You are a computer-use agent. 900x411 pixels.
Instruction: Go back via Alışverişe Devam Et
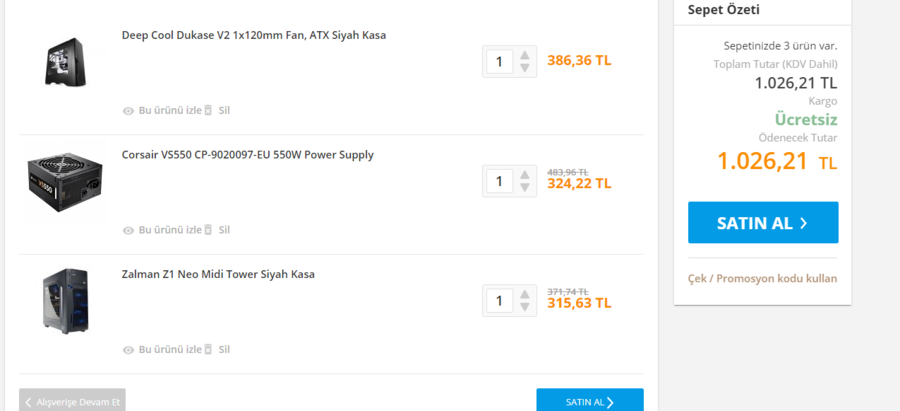72,401
